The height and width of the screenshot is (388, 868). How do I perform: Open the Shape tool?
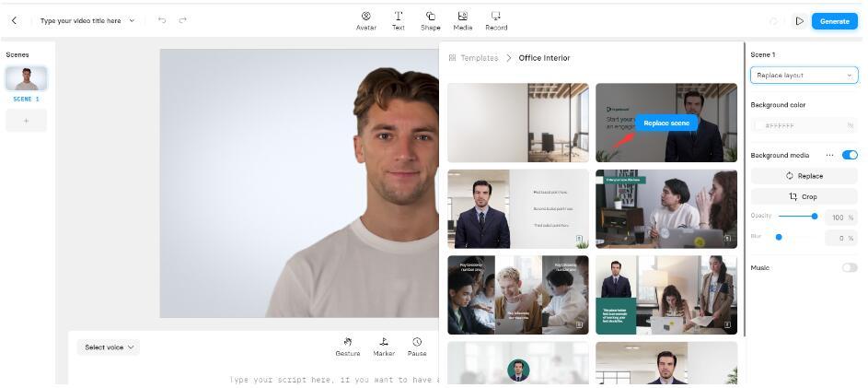click(x=431, y=21)
